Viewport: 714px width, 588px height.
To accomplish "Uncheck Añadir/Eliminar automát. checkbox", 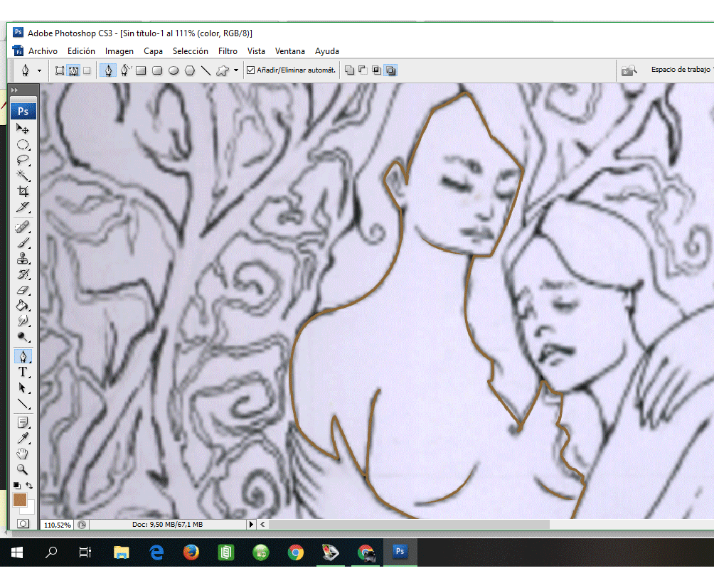I will [250, 70].
